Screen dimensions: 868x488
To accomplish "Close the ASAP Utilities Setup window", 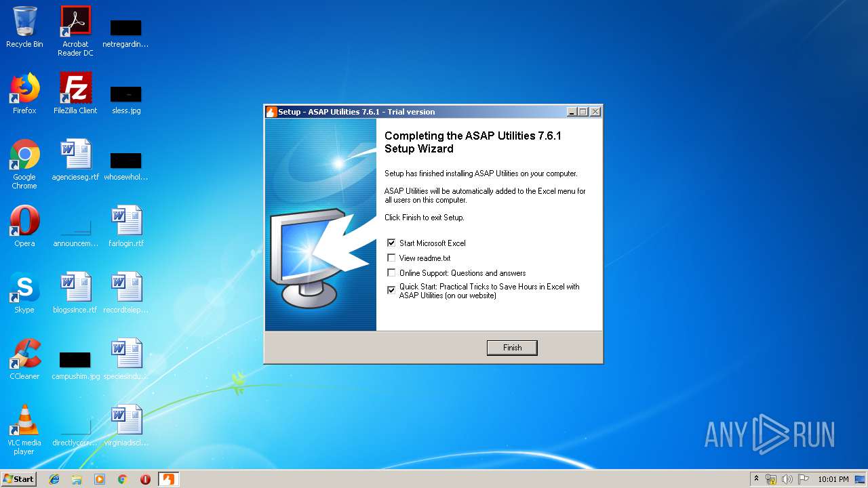I will tap(595, 112).
